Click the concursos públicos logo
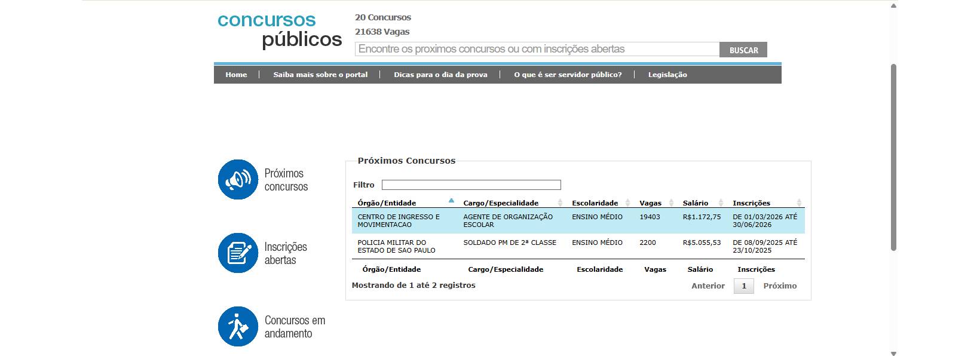 click(x=280, y=30)
